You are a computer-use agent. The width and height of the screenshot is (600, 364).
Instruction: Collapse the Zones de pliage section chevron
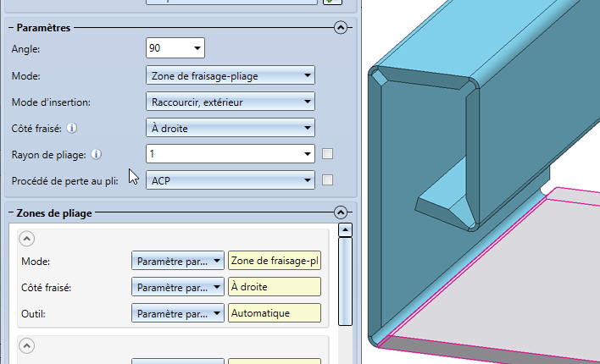pyautogui.click(x=341, y=212)
